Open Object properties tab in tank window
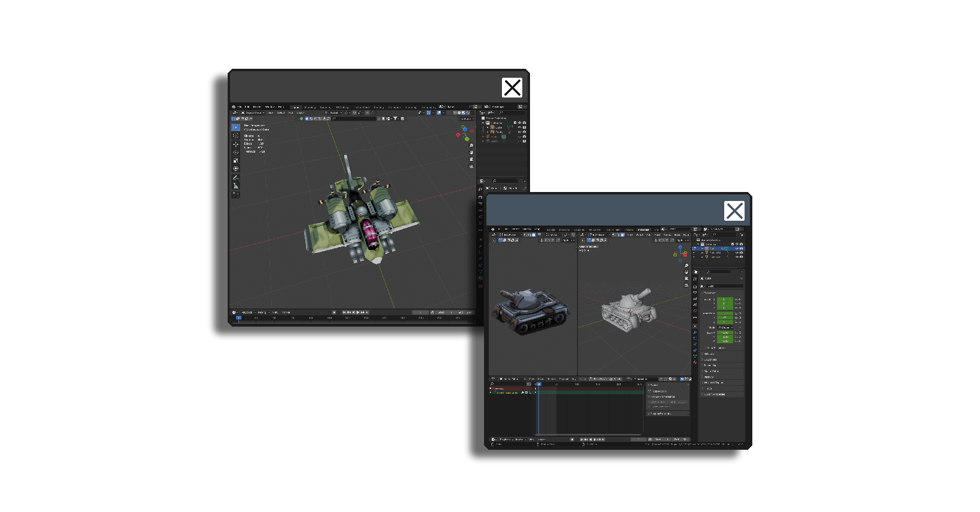The width and height of the screenshot is (980, 512). click(695, 327)
